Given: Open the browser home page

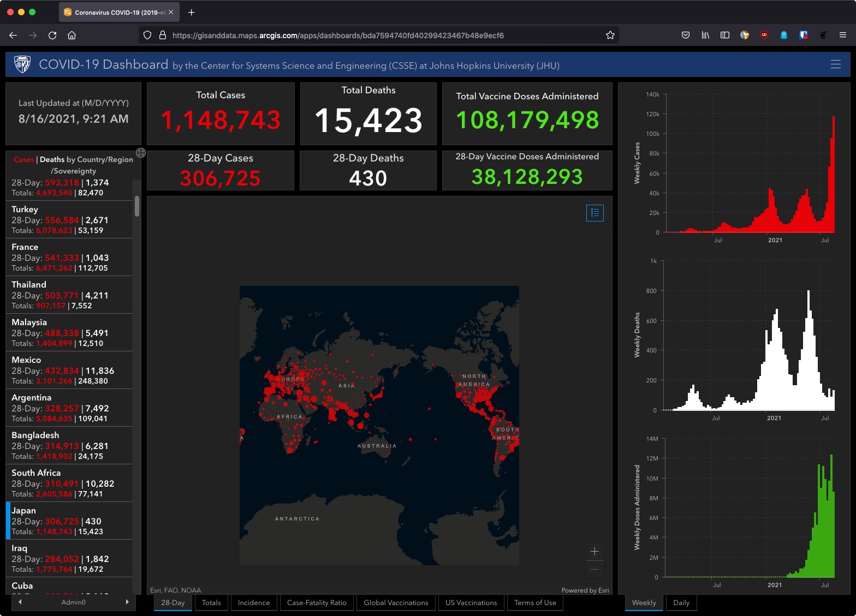Looking at the screenshot, I should tap(72, 35).
